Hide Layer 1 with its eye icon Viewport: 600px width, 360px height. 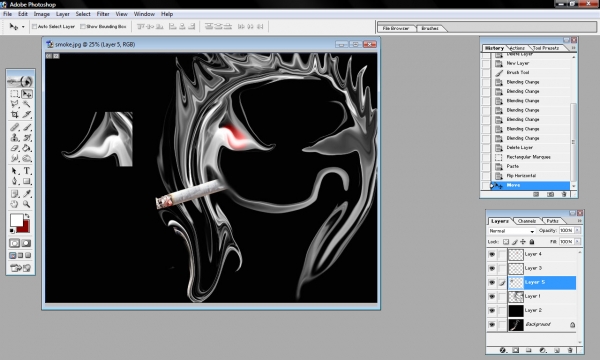492,296
